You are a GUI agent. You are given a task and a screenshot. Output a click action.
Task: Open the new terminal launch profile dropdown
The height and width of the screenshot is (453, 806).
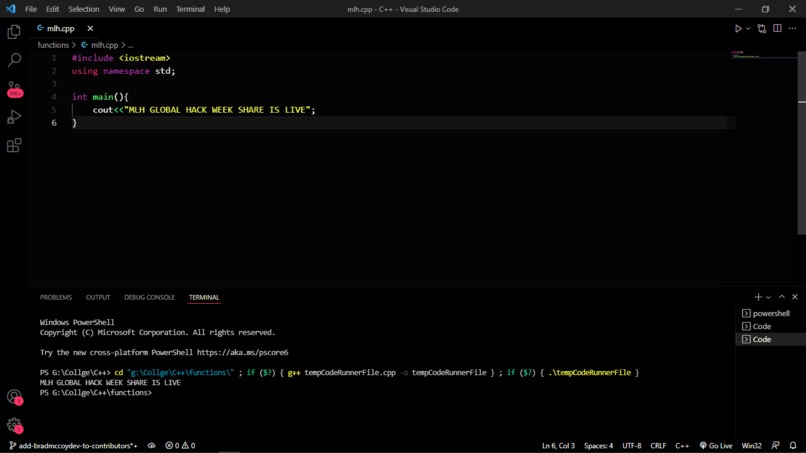(768, 297)
